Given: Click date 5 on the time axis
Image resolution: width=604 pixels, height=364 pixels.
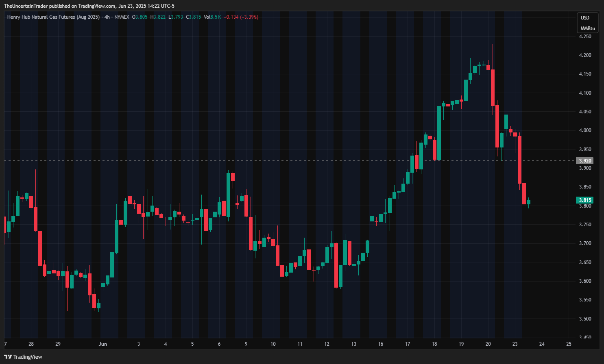Looking at the screenshot, I should point(192,344).
